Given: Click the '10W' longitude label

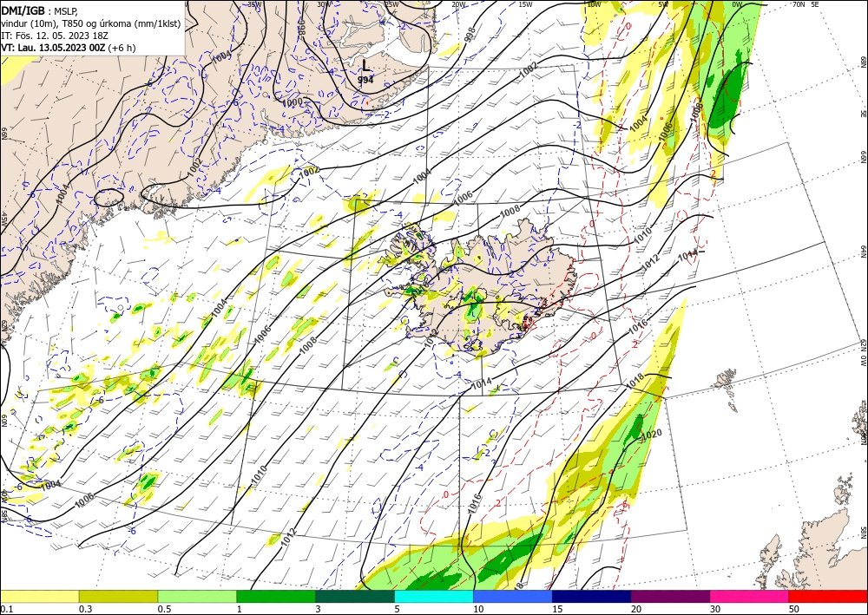Looking at the screenshot, I should (594, 3).
